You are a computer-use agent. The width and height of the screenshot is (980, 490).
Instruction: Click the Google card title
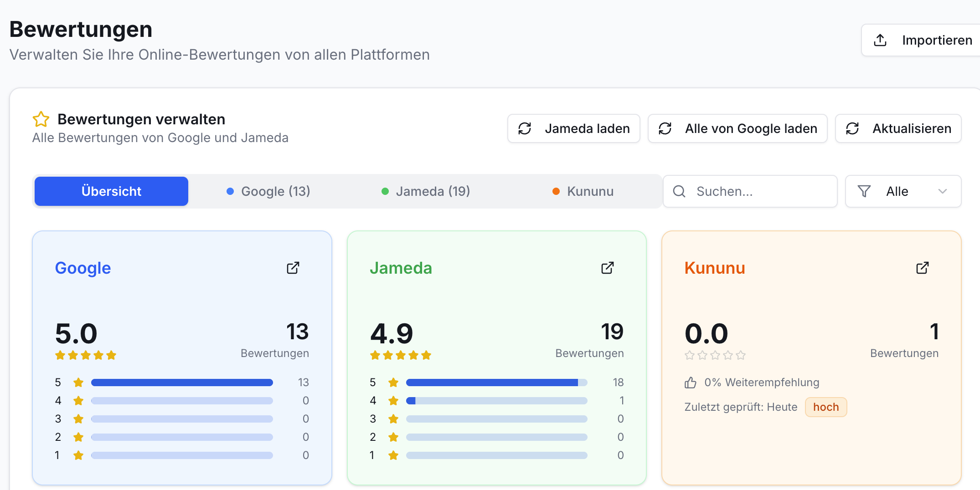click(83, 268)
